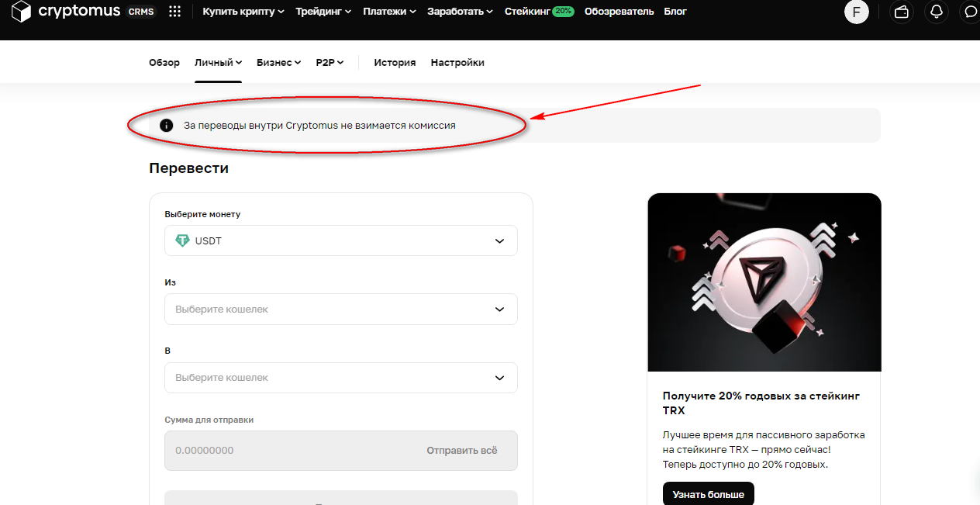The image size is (980, 505).
Task: Open the Блог menu item
Action: tap(675, 12)
